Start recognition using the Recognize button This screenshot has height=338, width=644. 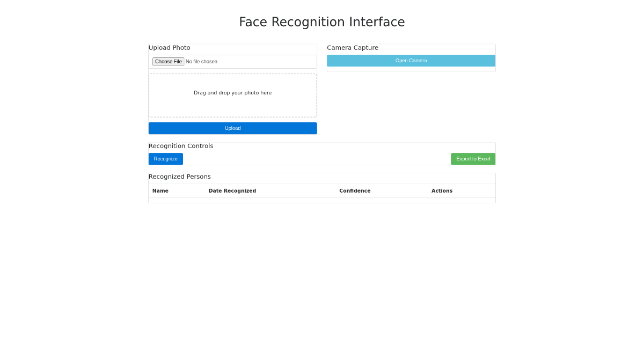(x=165, y=159)
